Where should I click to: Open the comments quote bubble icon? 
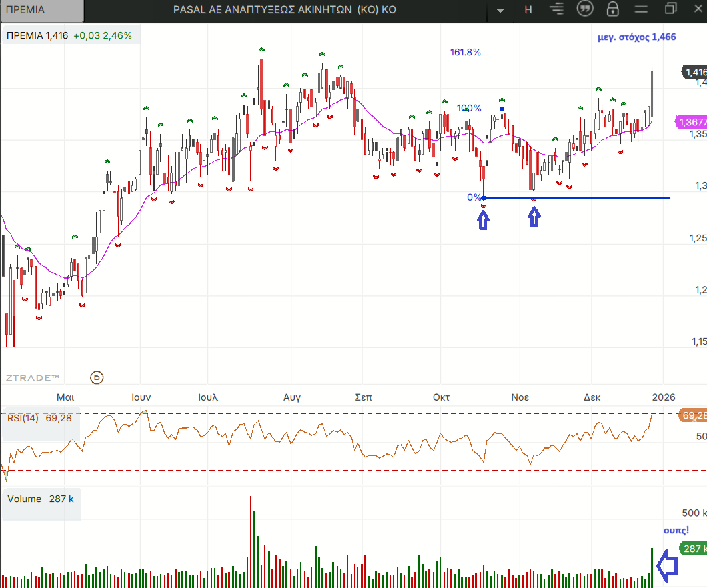click(586, 9)
